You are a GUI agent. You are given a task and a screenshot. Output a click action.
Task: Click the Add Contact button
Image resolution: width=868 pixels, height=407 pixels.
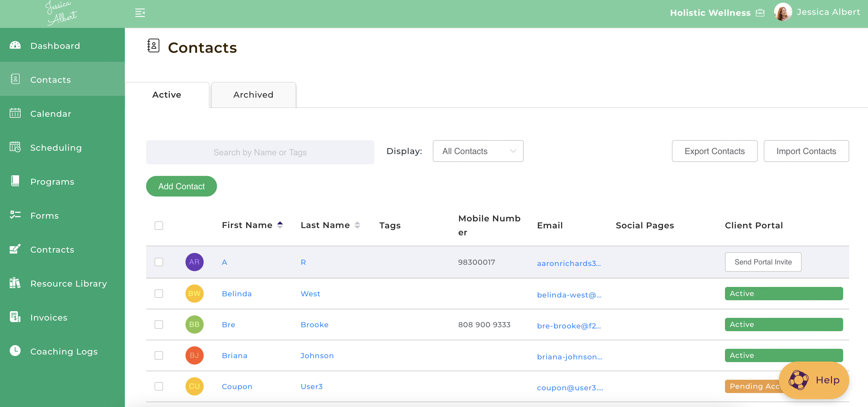181,186
